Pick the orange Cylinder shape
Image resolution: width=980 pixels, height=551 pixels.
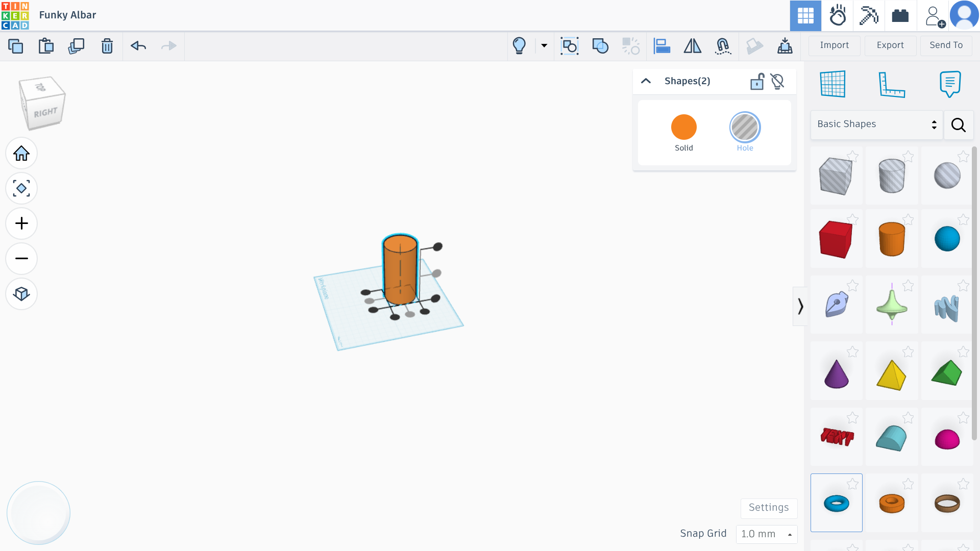[x=892, y=239]
